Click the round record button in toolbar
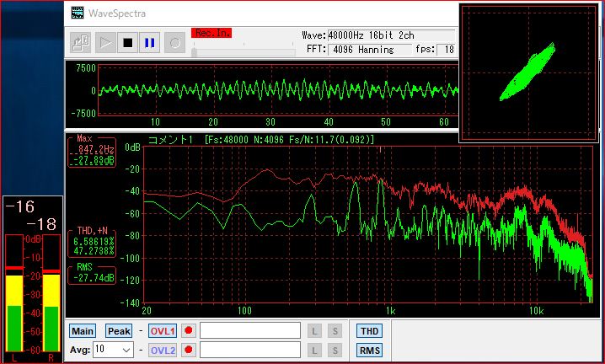Screen dimensions: 605x364 174,41
